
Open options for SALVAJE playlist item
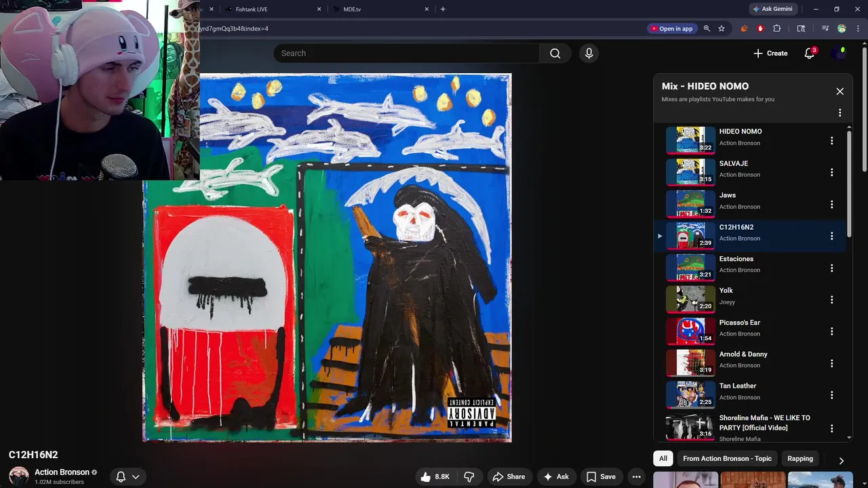[831, 173]
